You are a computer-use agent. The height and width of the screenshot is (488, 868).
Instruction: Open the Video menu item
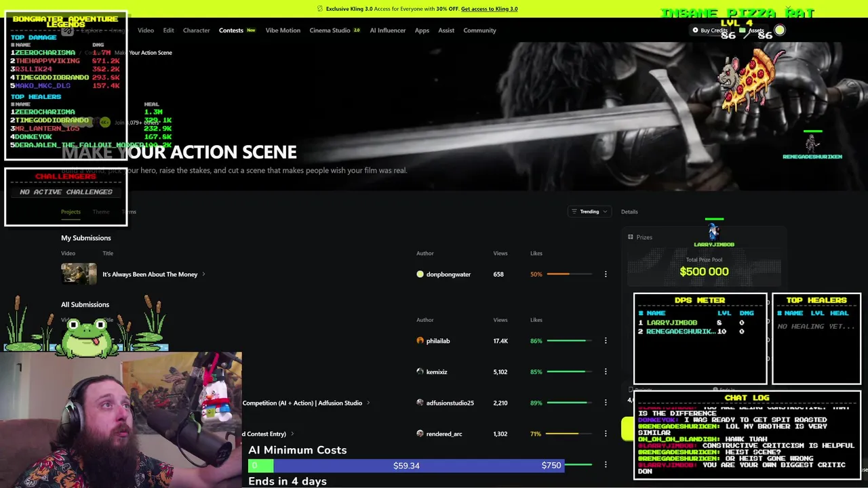(x=146, y=30)
